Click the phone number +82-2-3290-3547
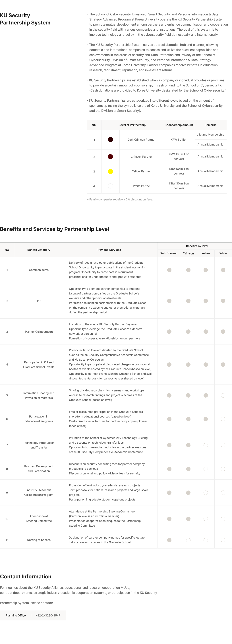 48,615
